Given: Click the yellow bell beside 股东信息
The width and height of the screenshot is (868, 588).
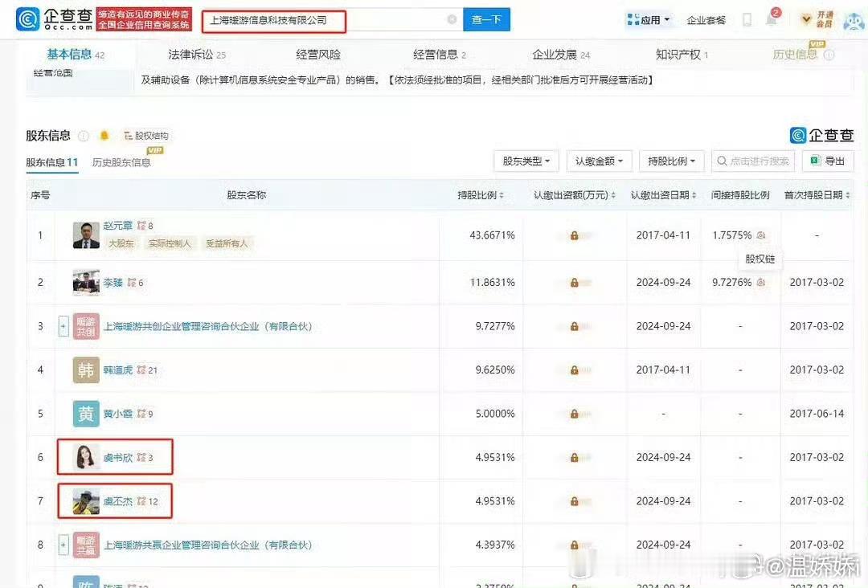Looking at the screenshot, I should click(x=104, y=136).
